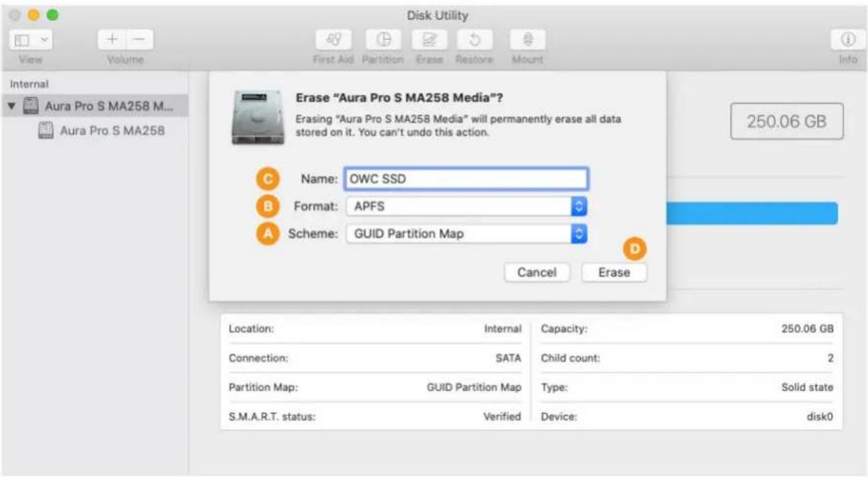Open the Partition toolbar icon
The height and width of the screenshot is (477, 868).
(383, 40)
